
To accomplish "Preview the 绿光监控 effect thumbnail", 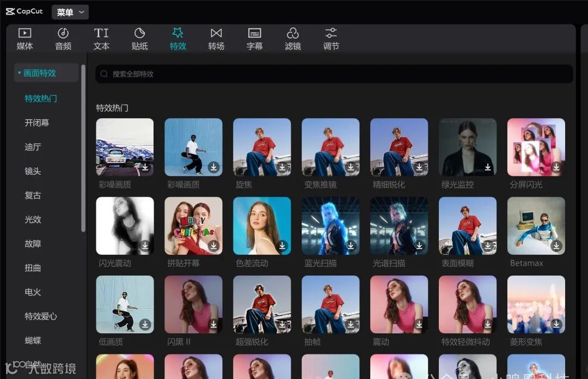I will coord(468,147).
